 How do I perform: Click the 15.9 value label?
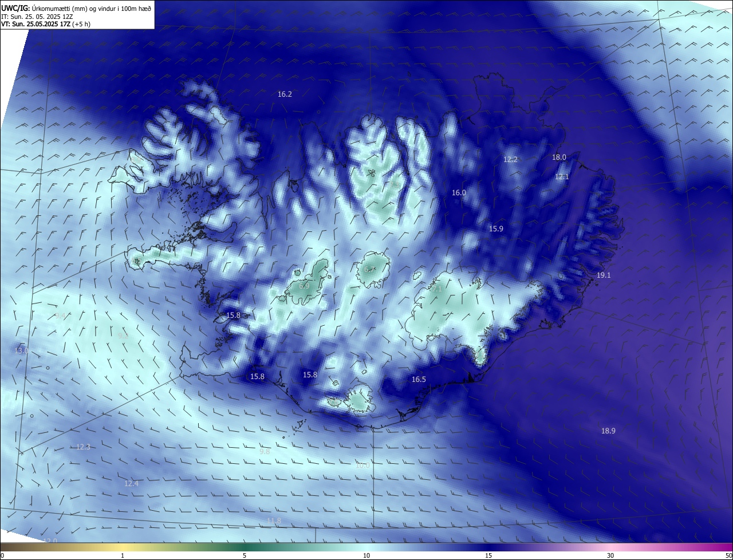pyautogui.click(x=496, y=229)
